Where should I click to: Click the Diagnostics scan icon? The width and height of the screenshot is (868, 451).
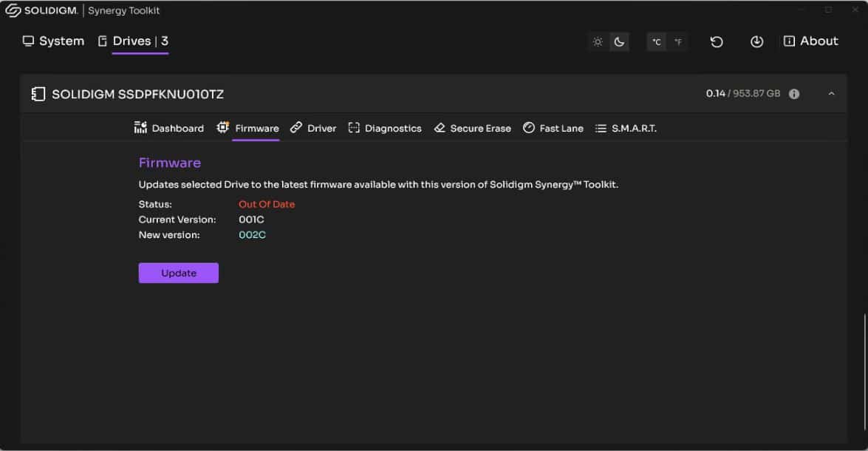354,128
